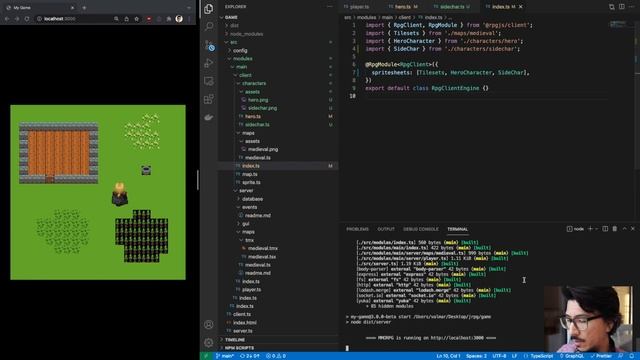Click the sync changes status item
The height and width of the screenshot is (360, 640).
coord(249,356)
